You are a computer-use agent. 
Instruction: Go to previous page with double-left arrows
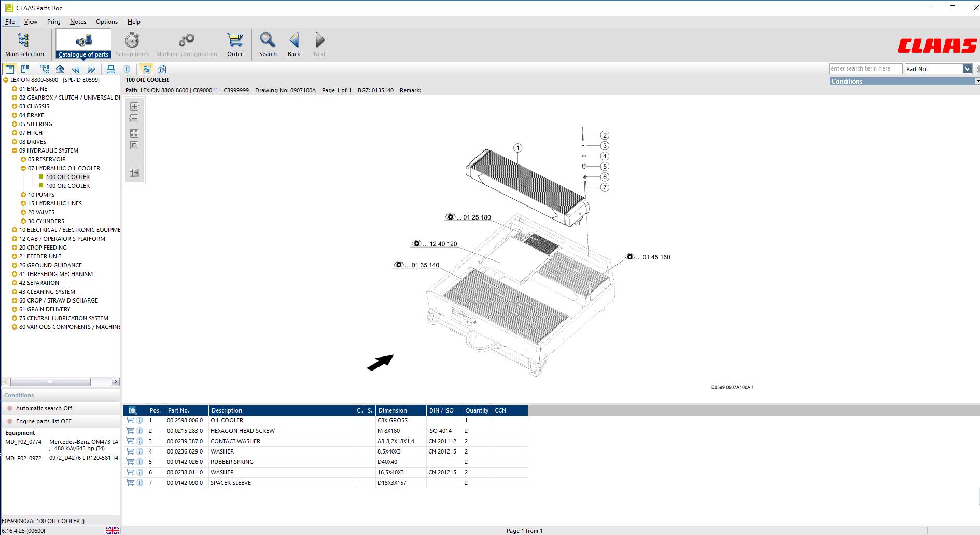(x=76, y=69)
